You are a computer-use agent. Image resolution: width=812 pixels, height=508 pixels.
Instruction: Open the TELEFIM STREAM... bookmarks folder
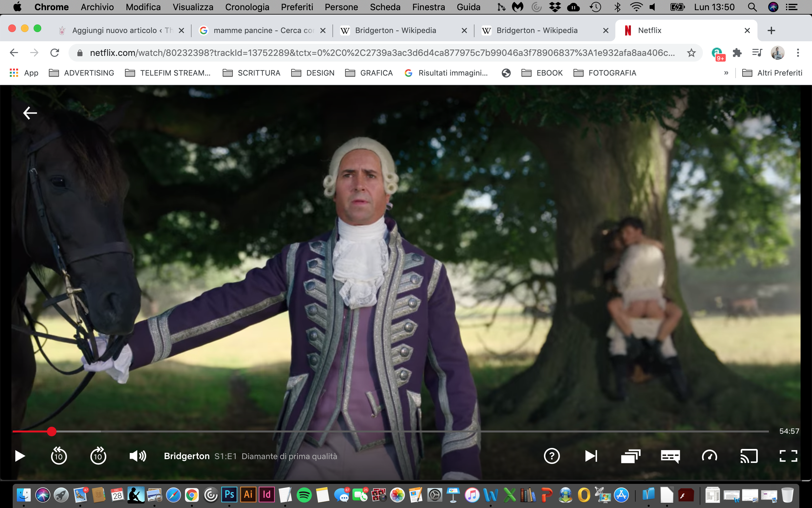[x=168, y=73]
